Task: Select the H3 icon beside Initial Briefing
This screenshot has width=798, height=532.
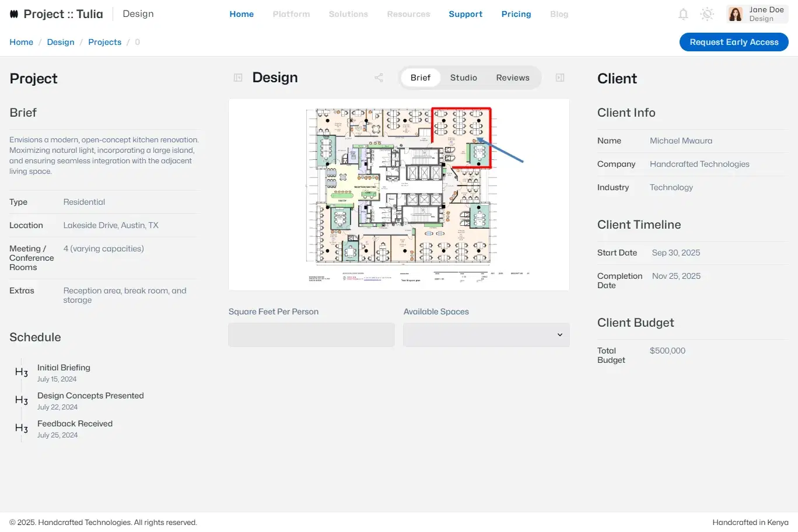Action: 21,372
